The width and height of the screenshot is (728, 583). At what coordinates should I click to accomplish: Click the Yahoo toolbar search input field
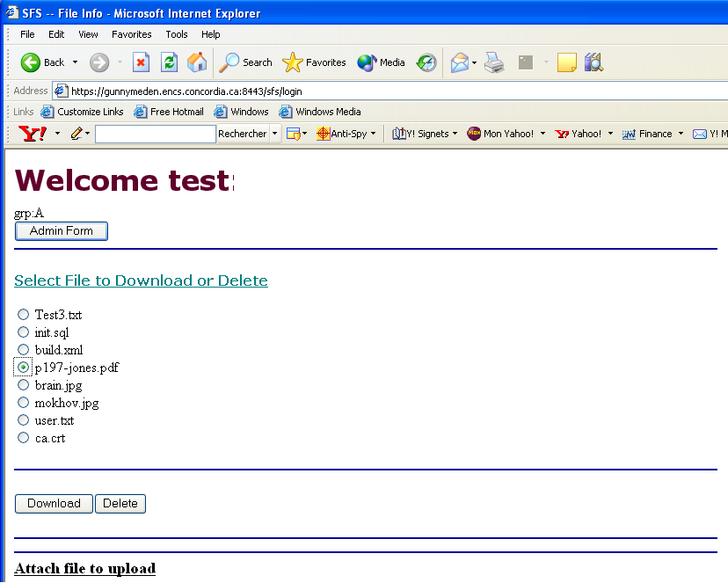pyautogui.click(x=155, y=134)
